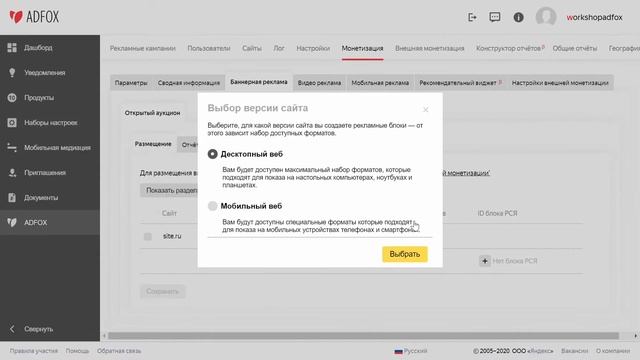The width and height of the screenshot is (640, 360).
Task: Open the Помощь footer link
Action: (x=77, y=351)
